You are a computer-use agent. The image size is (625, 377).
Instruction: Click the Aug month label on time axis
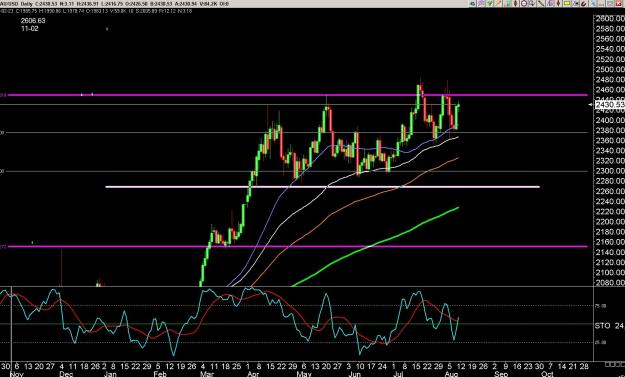point(452,374)
